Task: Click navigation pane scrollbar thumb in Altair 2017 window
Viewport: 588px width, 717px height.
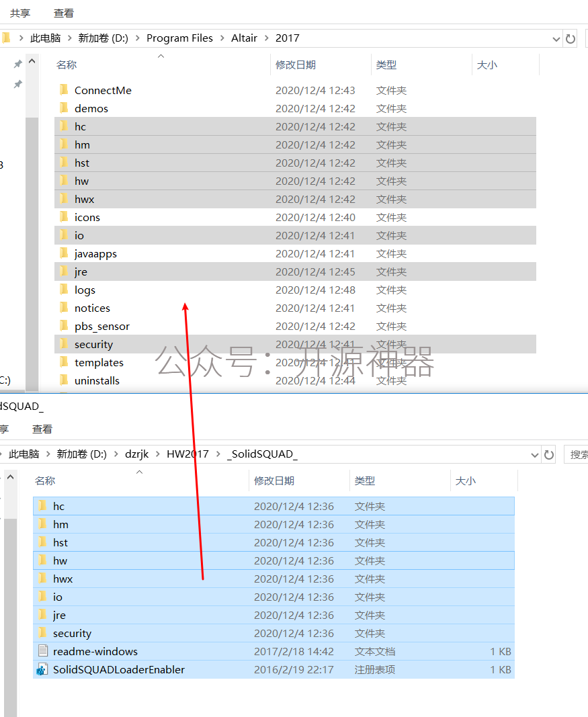Action: pos(32,254)
